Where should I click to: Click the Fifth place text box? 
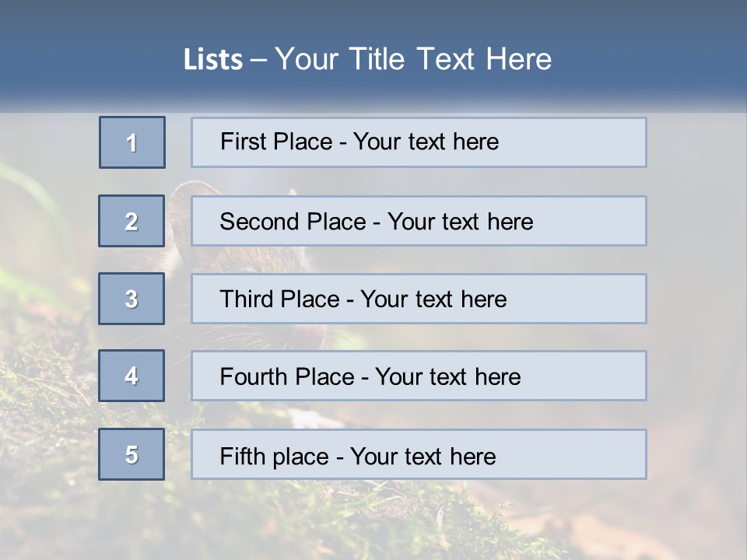(419, 454)
